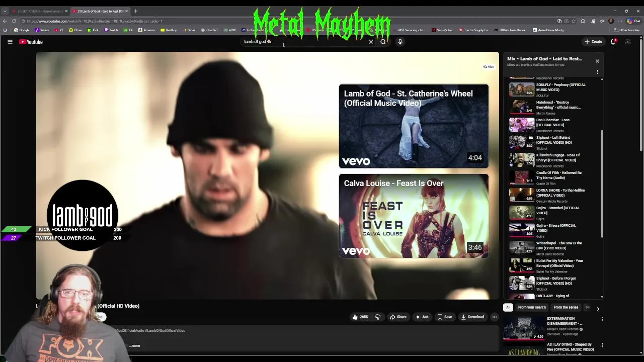
Task: Open the YouTube guide hamburger menu
Action: (10, 42)
